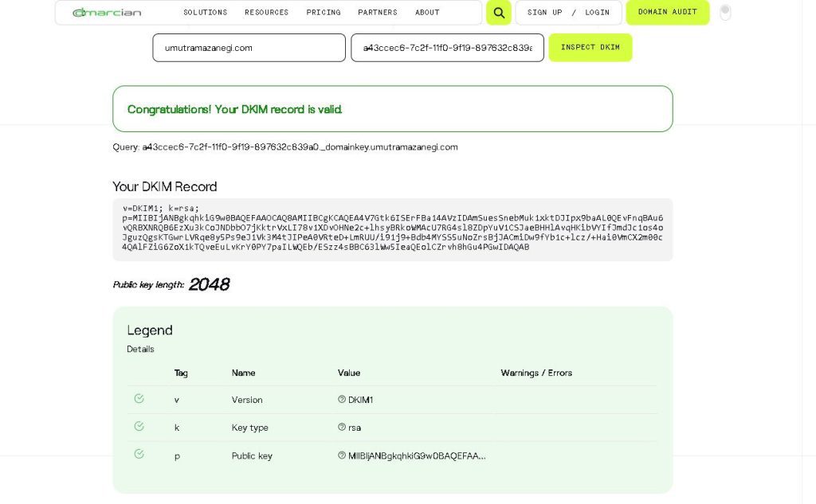Screen dimensions: 816x504
Task: Click the 'rsa' value cell
Action: (x=355, y=428)
